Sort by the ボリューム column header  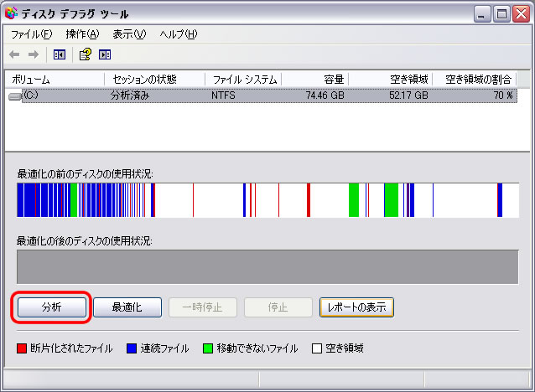click(55, 80)
